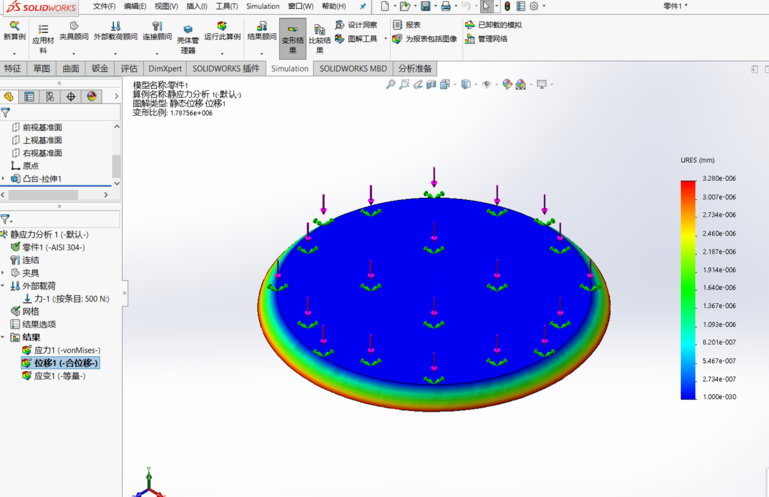Open the New Study dropdown arrow
This screenshot has height=497, width=769.
pyautogui.click(x=14, y=53)
